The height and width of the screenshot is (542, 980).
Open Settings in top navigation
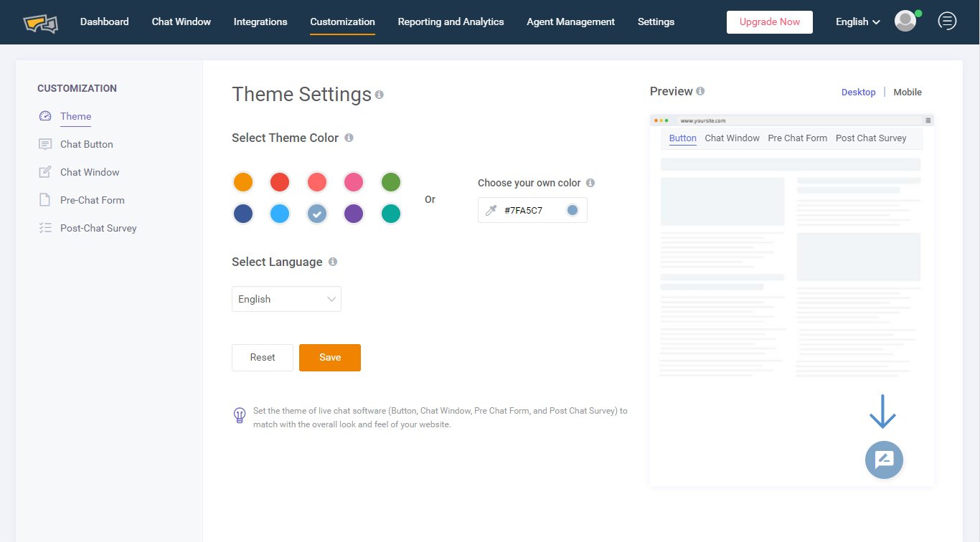tap(656, 22)
